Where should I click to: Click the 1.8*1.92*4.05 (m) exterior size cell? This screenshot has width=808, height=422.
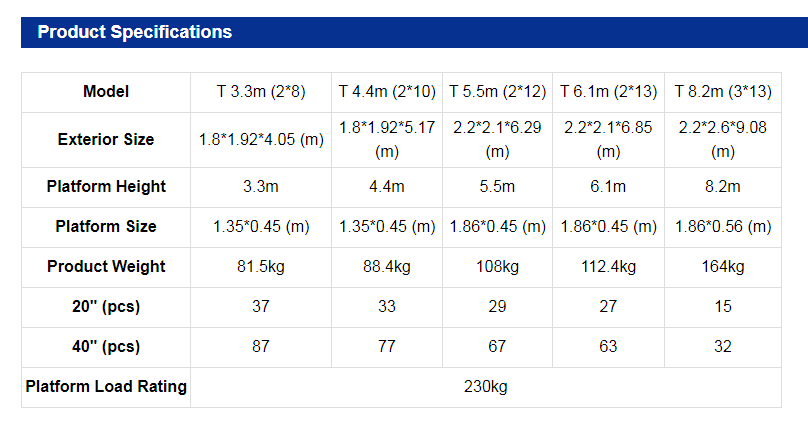[x=261, y=140]
